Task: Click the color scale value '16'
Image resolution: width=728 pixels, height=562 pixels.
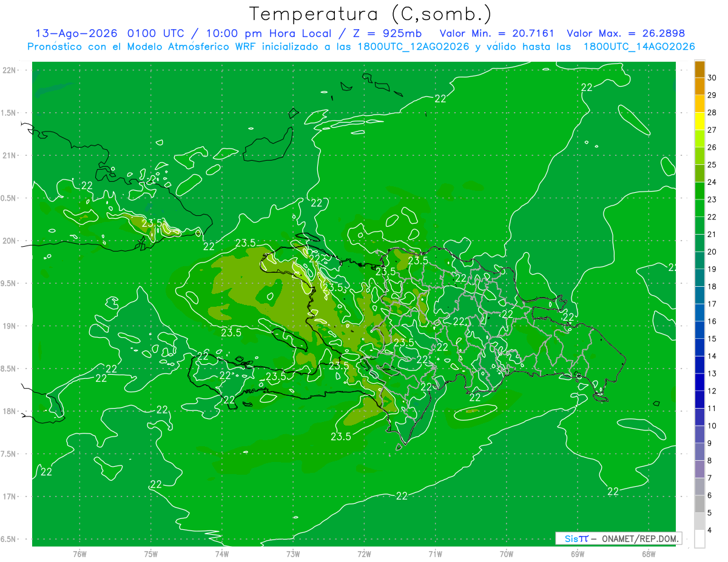Action: click(x=712, y=321)
